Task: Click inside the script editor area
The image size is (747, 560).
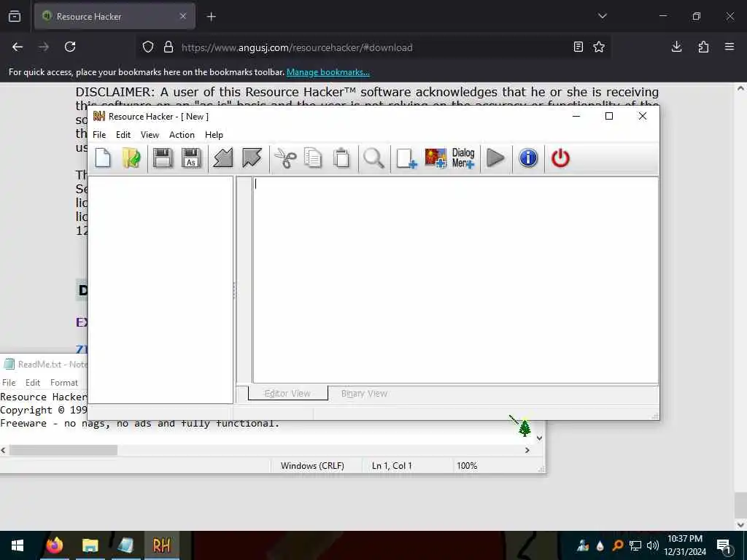Action: tap(455, 280)
